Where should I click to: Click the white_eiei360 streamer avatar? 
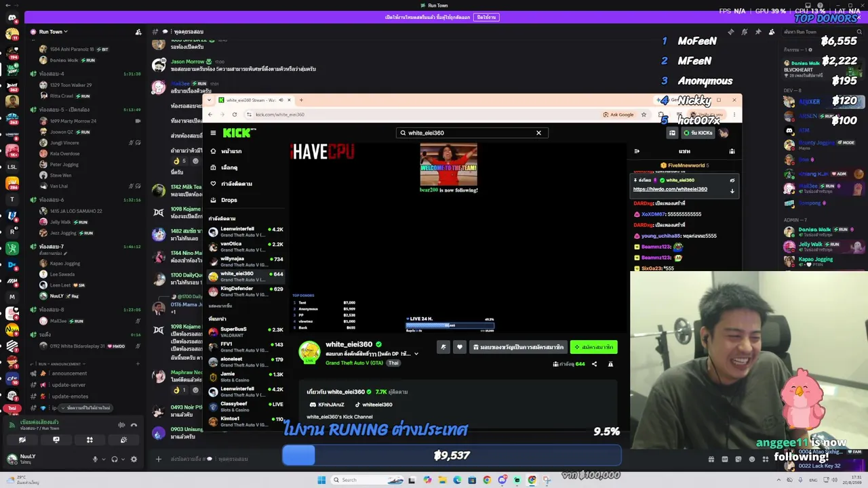pos(310,352)
